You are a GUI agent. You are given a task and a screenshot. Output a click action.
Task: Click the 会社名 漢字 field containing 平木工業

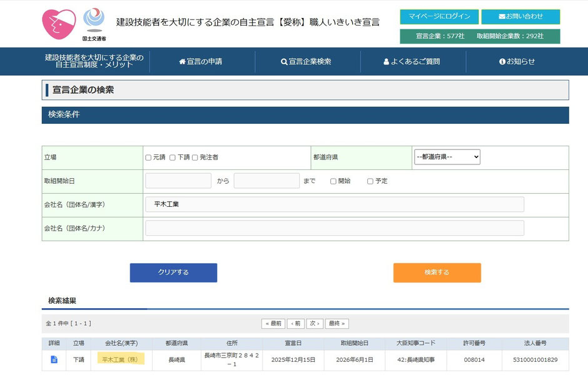coord(335,204)
